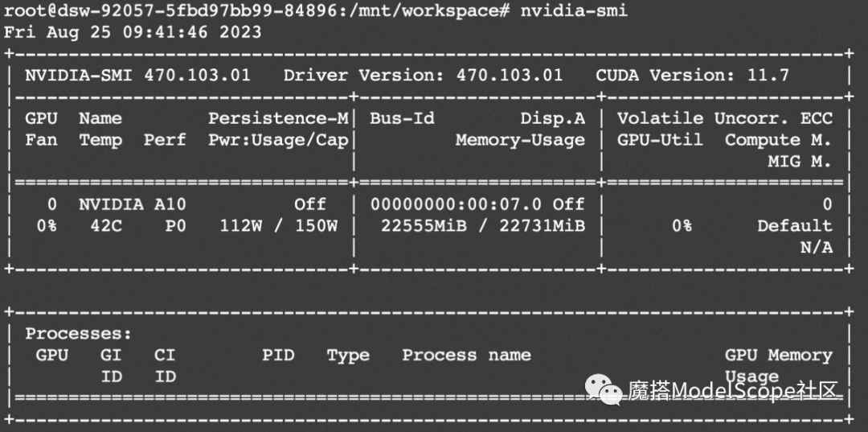Click the ModelScope community watermark text
Viewport: 868px width, 432px height.
coord(733,391)
